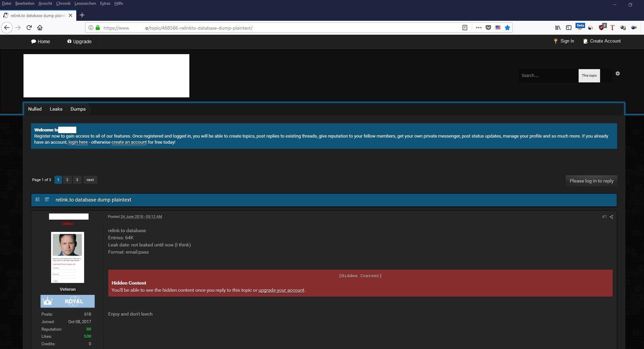Click the poster's avatar thumbnail
644x349 pixels.
[67, 257]
